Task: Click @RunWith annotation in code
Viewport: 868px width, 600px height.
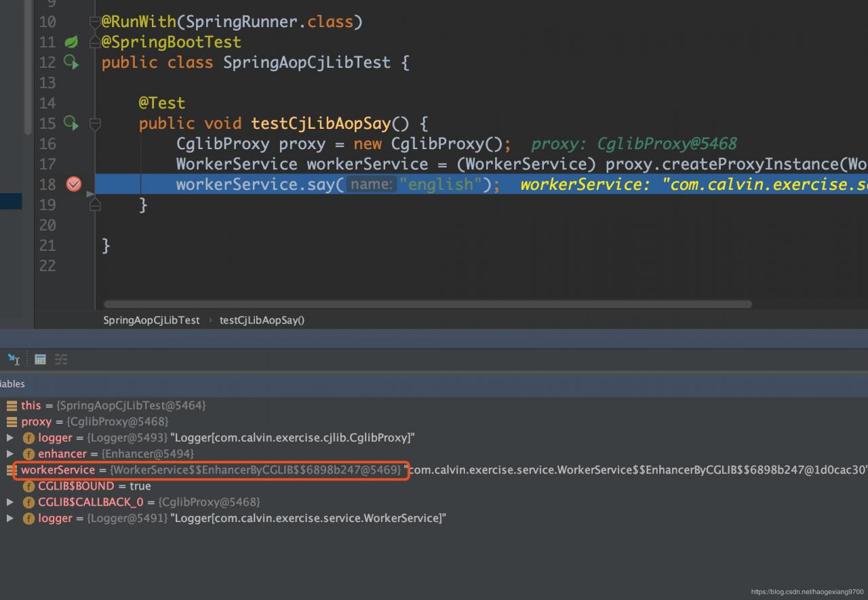Action: tap(138, 22)
